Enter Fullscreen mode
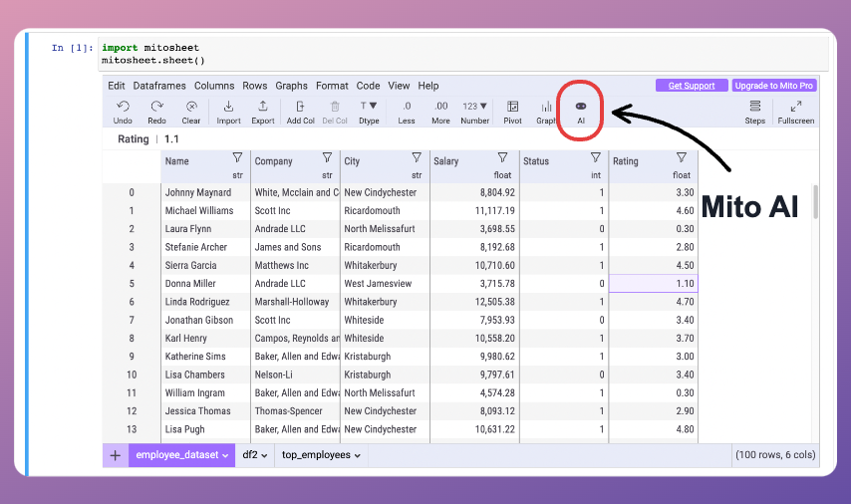 tap(795, 107)
